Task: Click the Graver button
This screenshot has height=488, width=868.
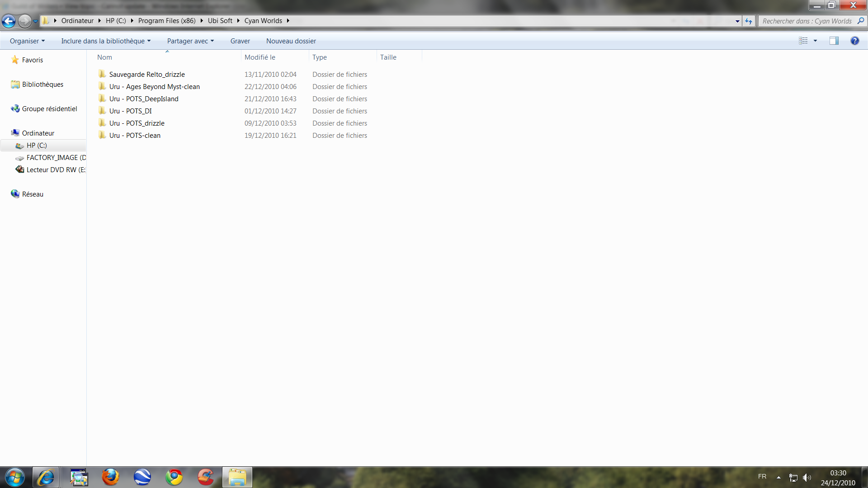Action: [x=240, y=41]
